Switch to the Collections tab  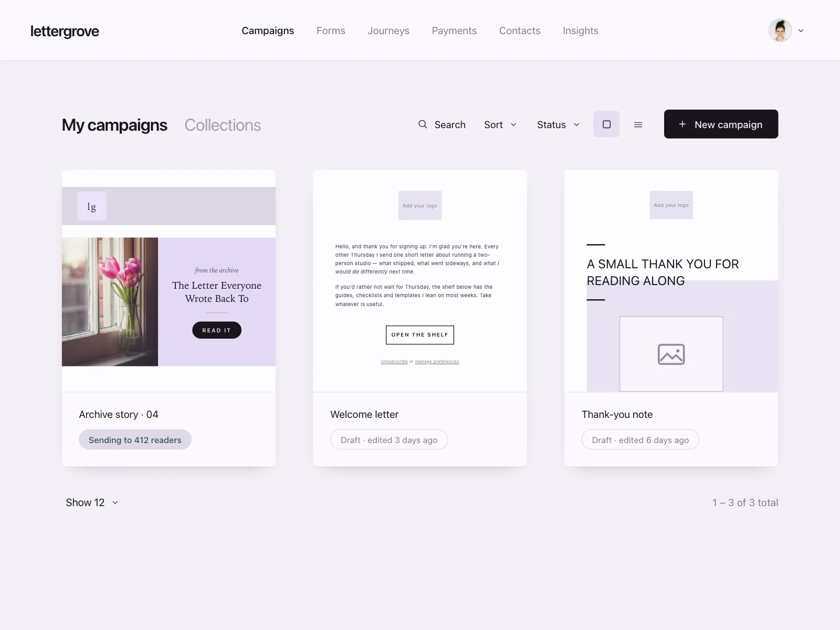[x=223, y=125]
